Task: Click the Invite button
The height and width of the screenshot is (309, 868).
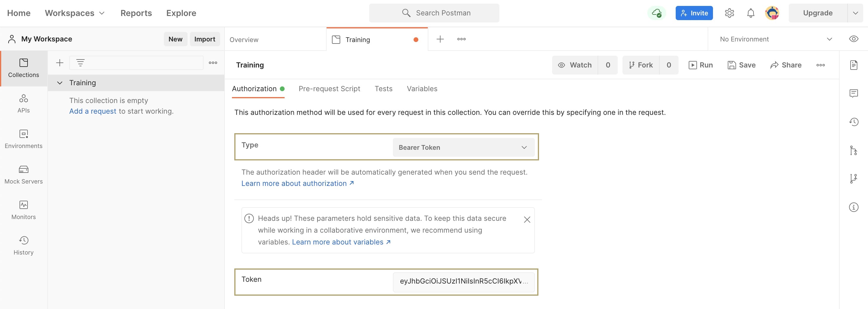Action: (694, 13)
